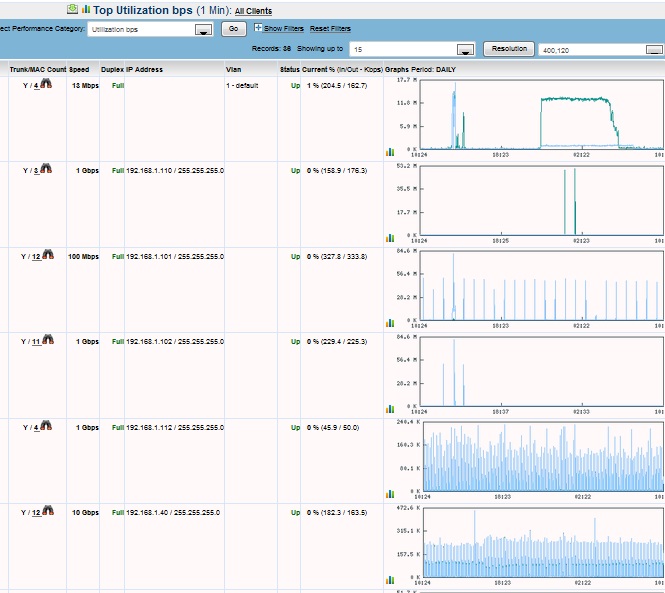Viewport: 665px width, 593px height.
Task: Open MAC count 11 link in the 192.168.1.102 row
Action: coord(36,341)
